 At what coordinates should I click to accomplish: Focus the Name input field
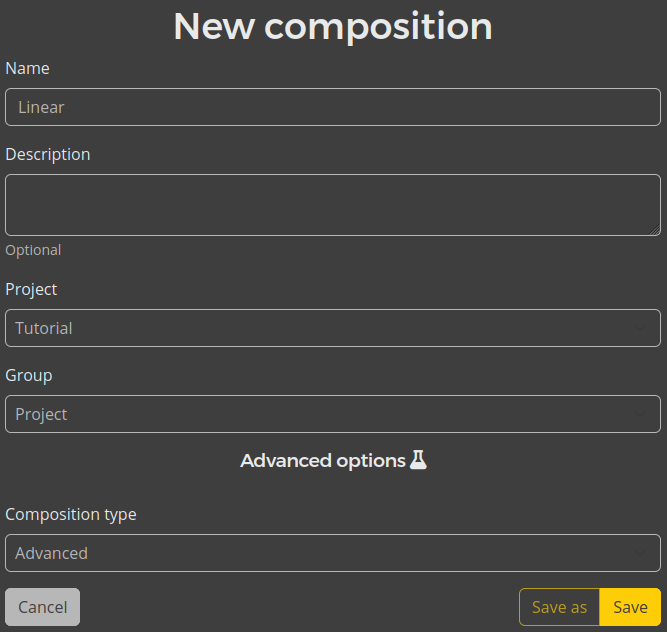click(332, 107)
